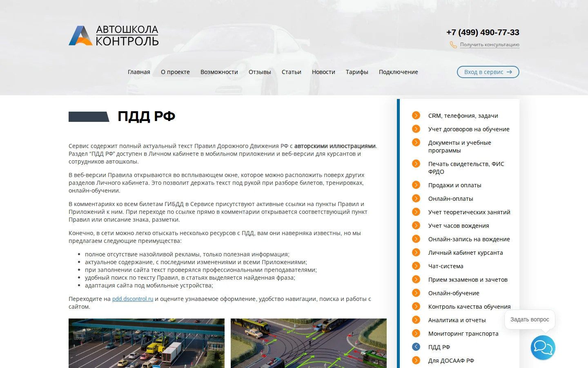
Task: Click arrow icon beside Онлайн-оплаты
Action: click(x=416, y=198)
